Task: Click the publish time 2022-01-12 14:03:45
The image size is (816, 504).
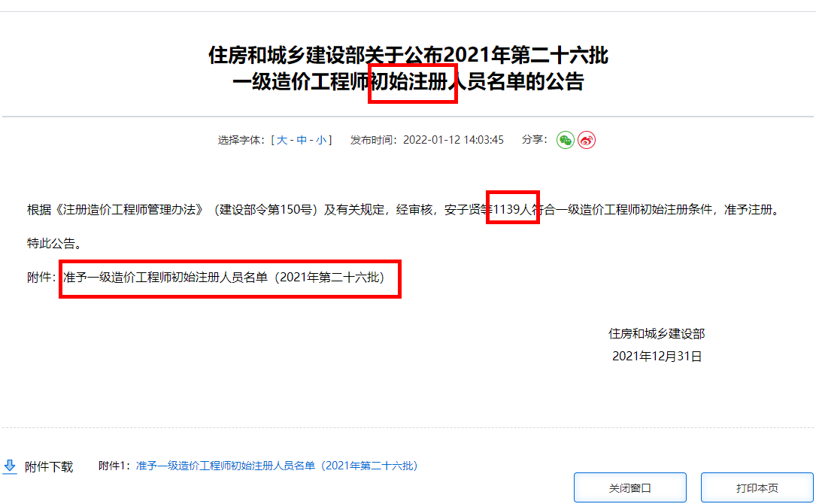Action: coord(453,140)
